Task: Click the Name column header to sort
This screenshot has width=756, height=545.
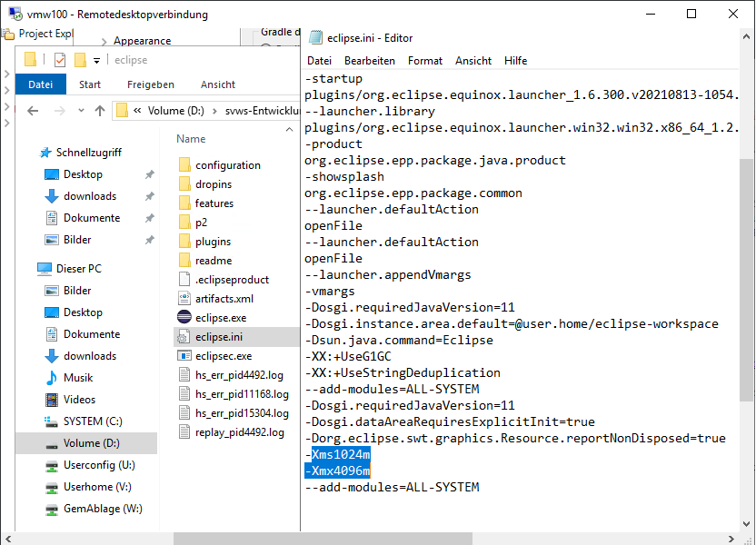Action: tap(191, 139)
